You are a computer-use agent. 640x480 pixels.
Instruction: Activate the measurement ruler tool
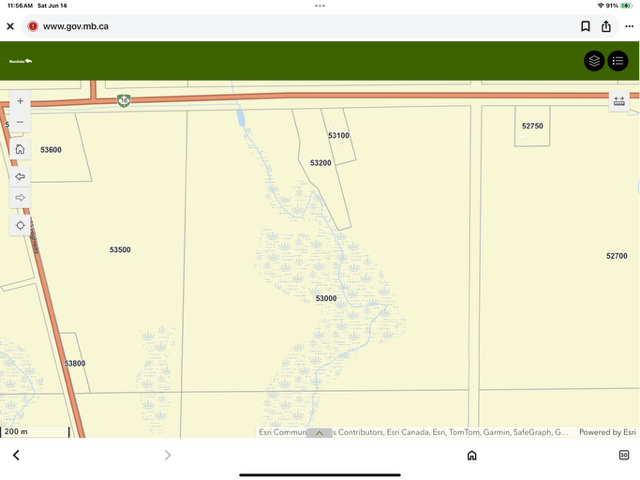(x=618, y=101)
